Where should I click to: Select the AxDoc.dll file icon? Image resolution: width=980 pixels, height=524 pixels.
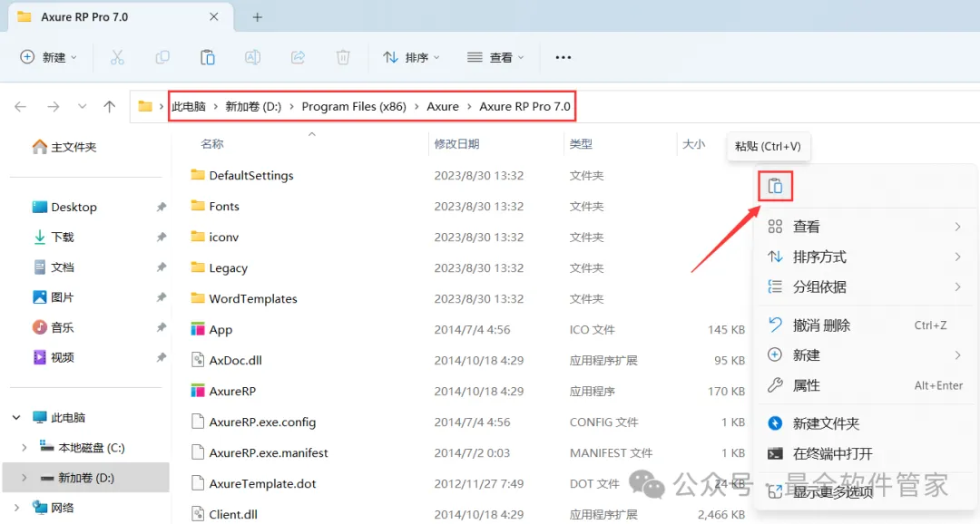(x=198, y=360)
